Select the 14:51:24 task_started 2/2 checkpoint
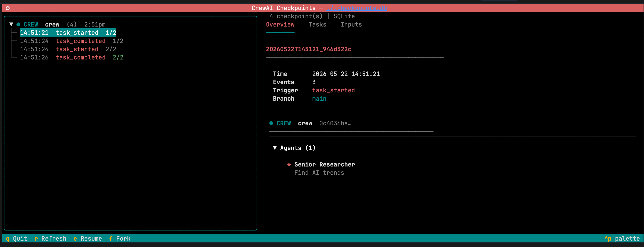This screenshot has width=644, height=247. coord(68,49)
